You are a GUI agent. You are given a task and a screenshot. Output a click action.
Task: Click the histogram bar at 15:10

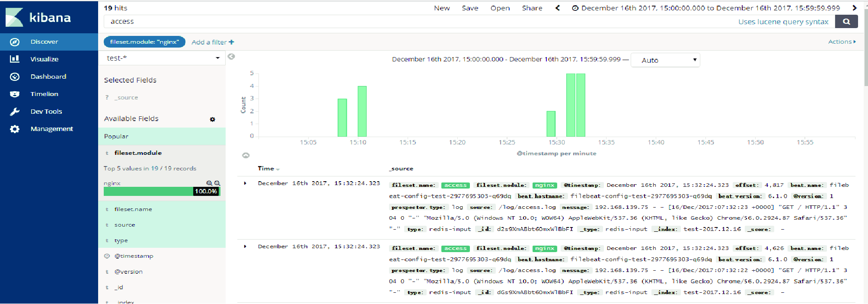[362, 112]
